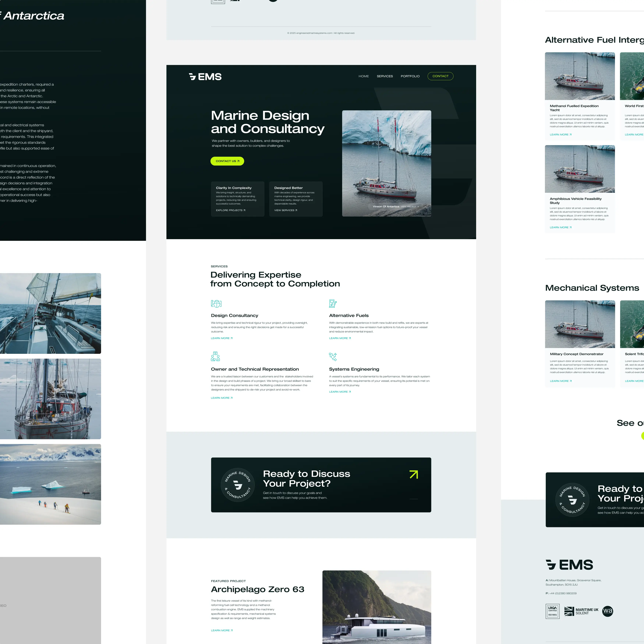Open the Home menu item
644x644 pixels.
pos(363,76)
